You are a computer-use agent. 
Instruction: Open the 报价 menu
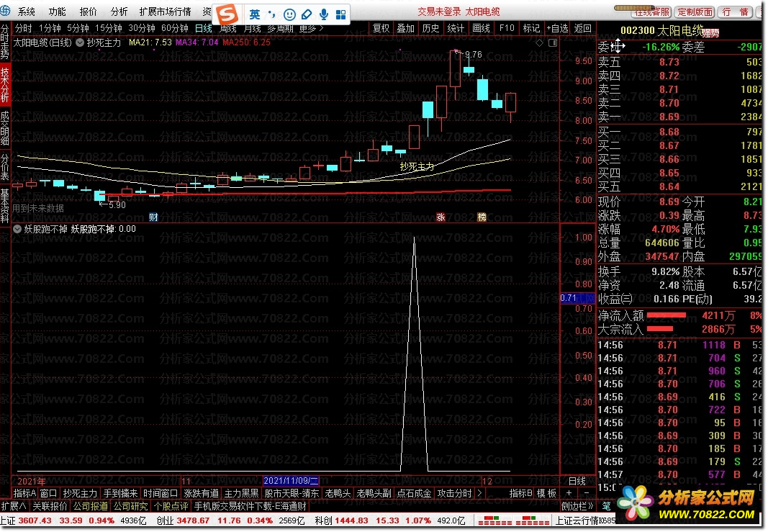(x=88, y=12)
